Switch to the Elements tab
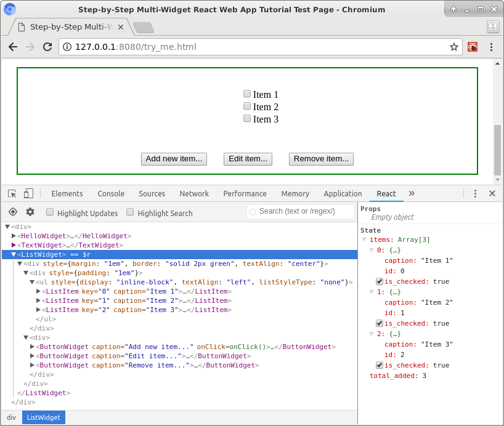 click(67, 193)
